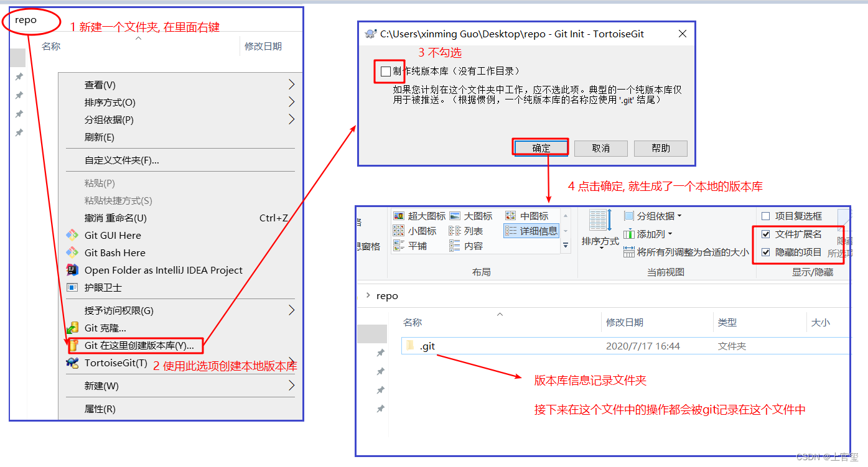The width and height of the screenshot is (868, 467).
Task: Choose 刷新(E) in context menu
Action: tap(100, 137)
